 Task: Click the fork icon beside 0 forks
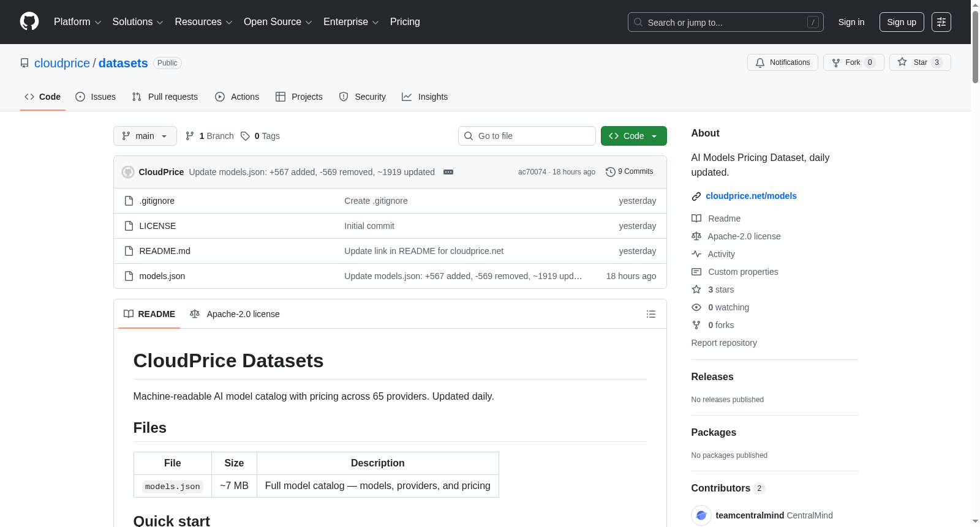coord(696,325)
